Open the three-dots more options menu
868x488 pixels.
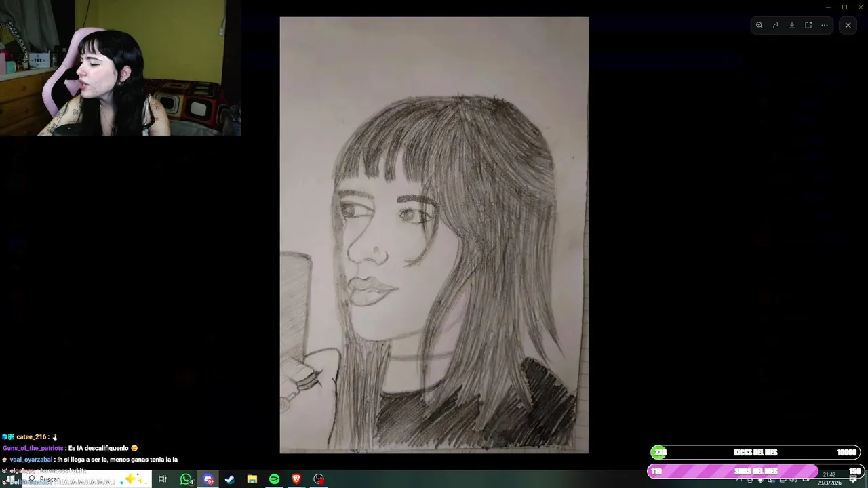pos(825,25)
